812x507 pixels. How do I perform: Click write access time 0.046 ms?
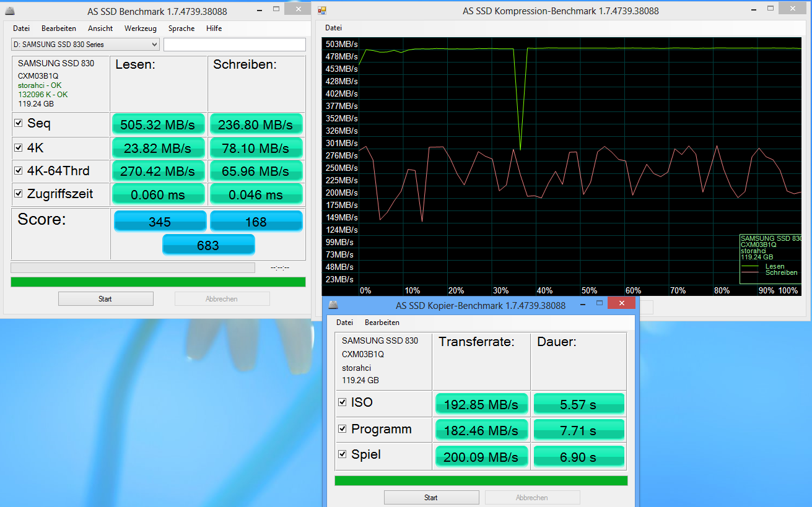click(x=256, y=194)
